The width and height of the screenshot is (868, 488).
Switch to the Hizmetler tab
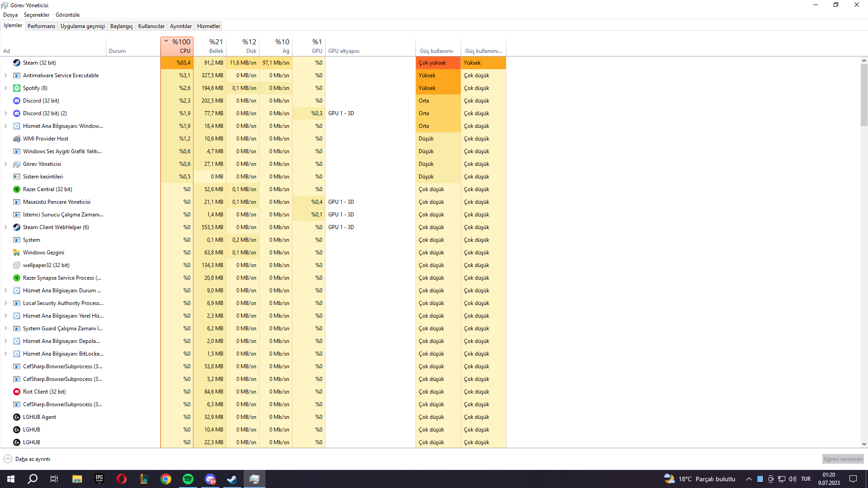[x=208, y=26]
